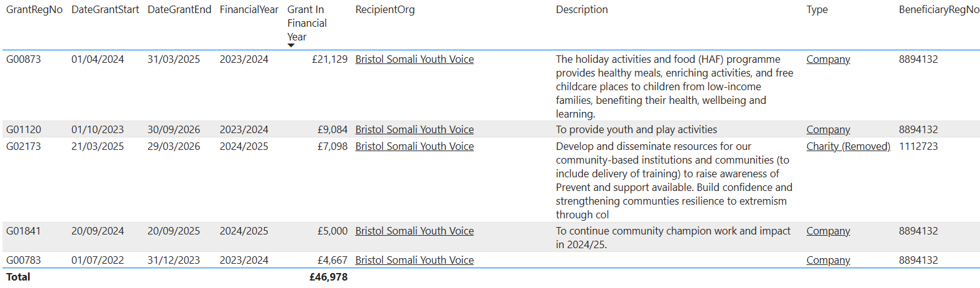Sort by the DateGrantStart column header
980x288 pixels.
(x=105, y=10)
